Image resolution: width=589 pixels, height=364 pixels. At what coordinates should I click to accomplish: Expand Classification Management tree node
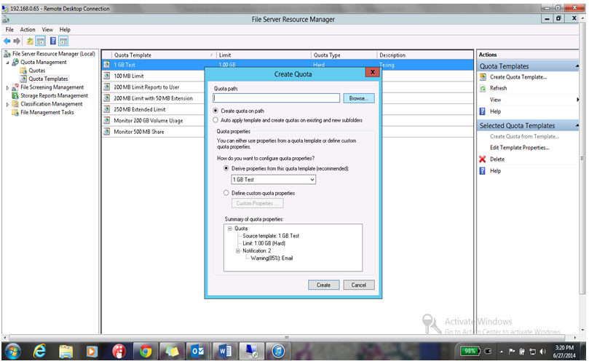[7, 104]
